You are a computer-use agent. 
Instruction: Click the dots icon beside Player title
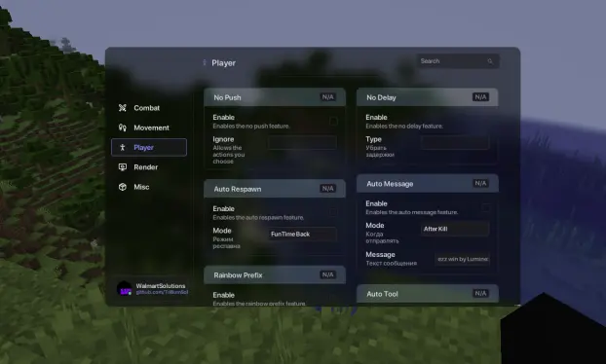tap(205, 62)
